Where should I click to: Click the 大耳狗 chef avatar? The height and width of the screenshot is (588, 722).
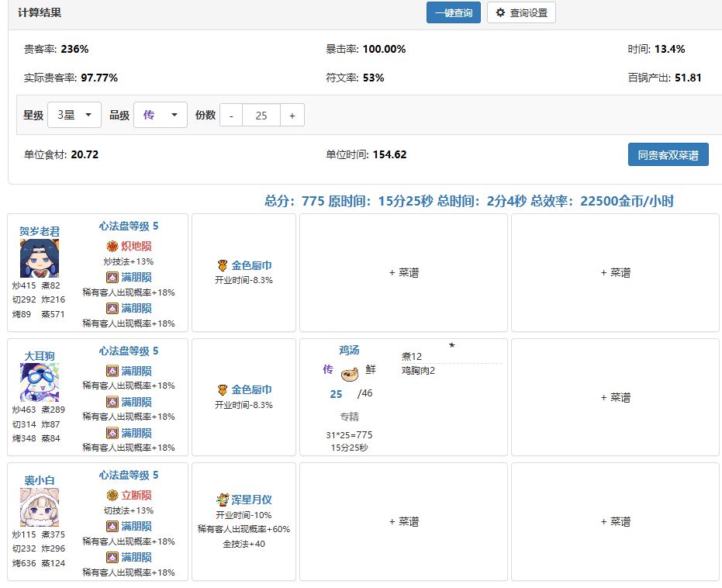[x=40, y=382]
